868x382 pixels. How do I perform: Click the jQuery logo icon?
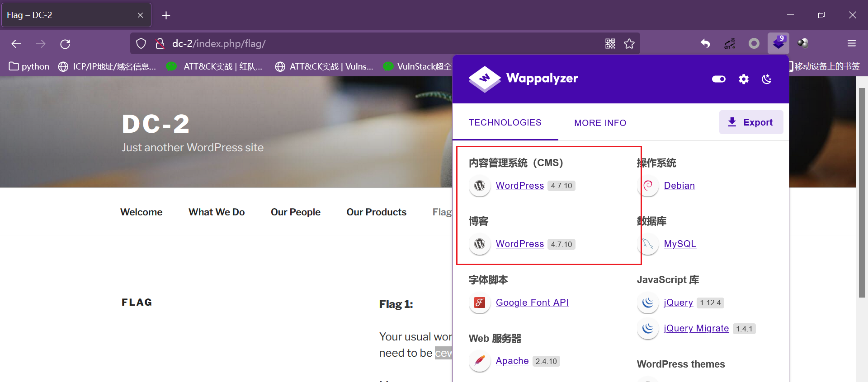pyautogui.click(x=648, y=303)
